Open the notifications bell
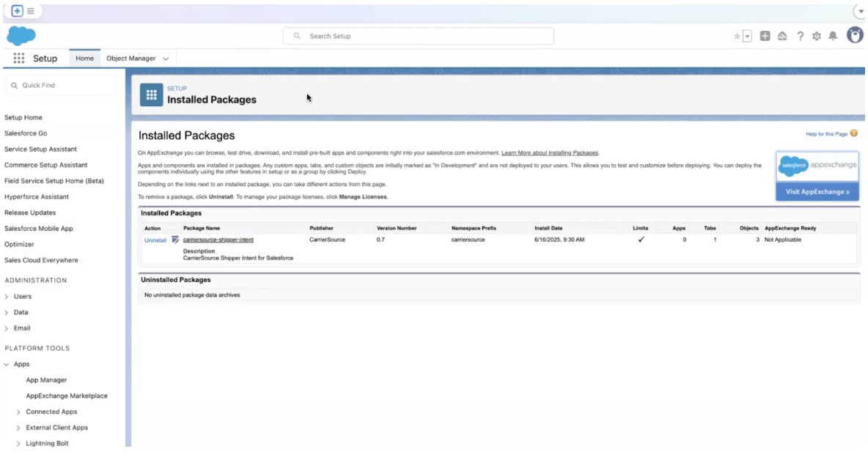This screenshot has width=868, height=460. pos(833,37)
